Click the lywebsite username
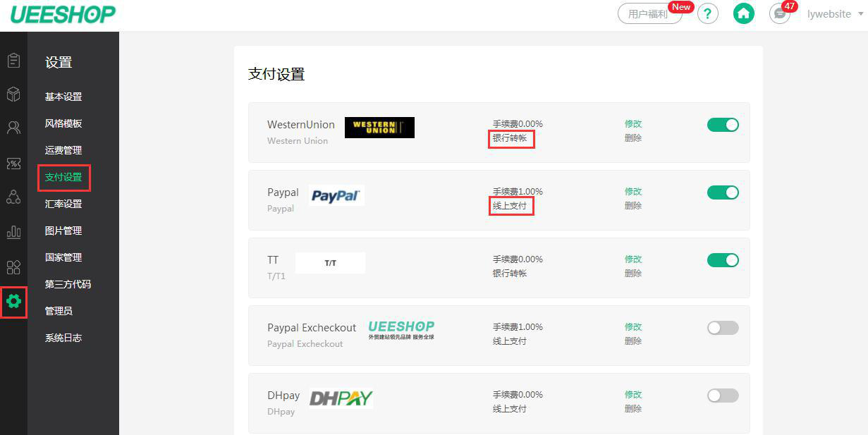This screenshot has width=868, height=435. 829,14
